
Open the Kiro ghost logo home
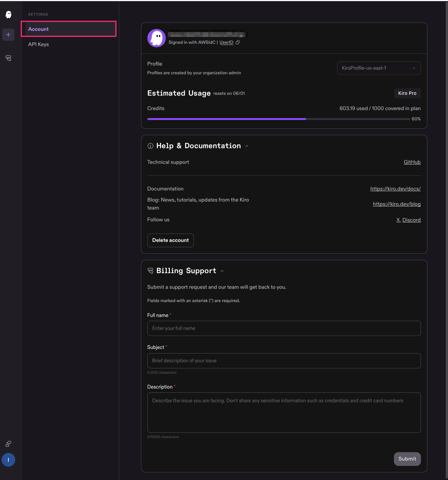click(8, 14)
